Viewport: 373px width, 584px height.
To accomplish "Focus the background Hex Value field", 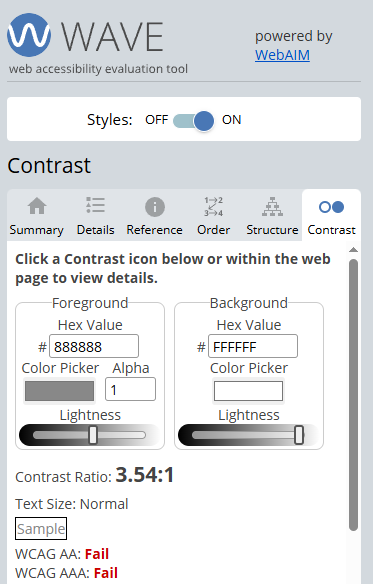I will point(253,346).
